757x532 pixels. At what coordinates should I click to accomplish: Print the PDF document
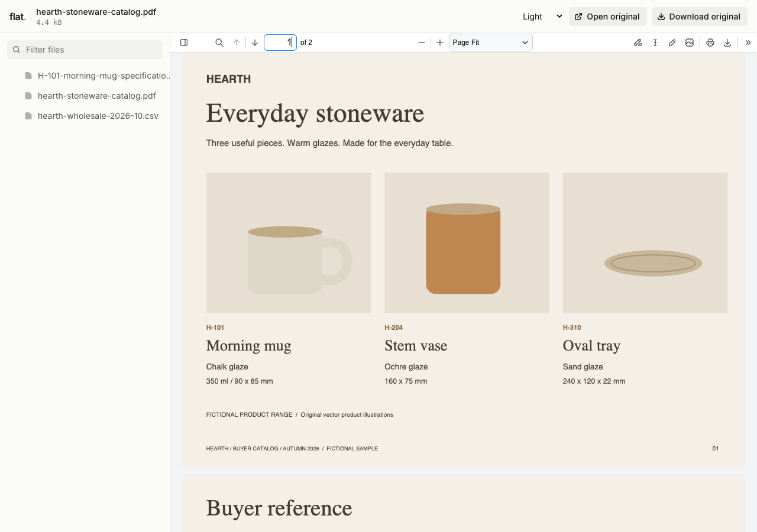point(710,43)
